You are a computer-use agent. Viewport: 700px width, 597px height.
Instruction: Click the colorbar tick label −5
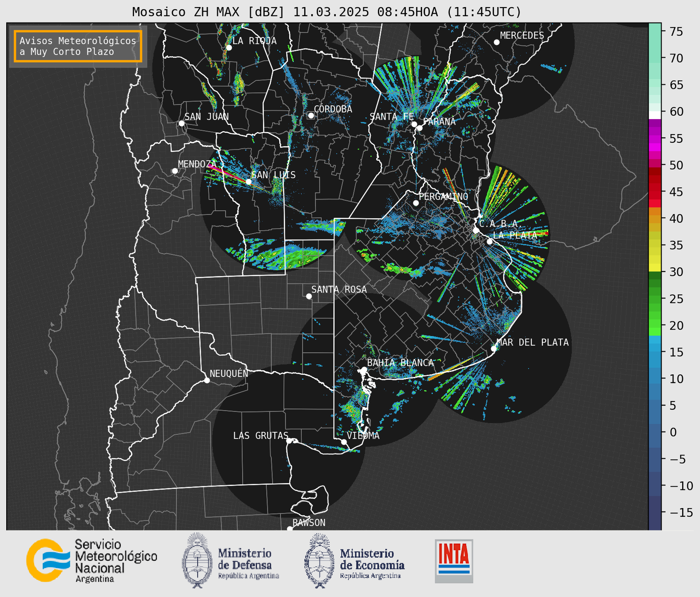pos(678,459)
